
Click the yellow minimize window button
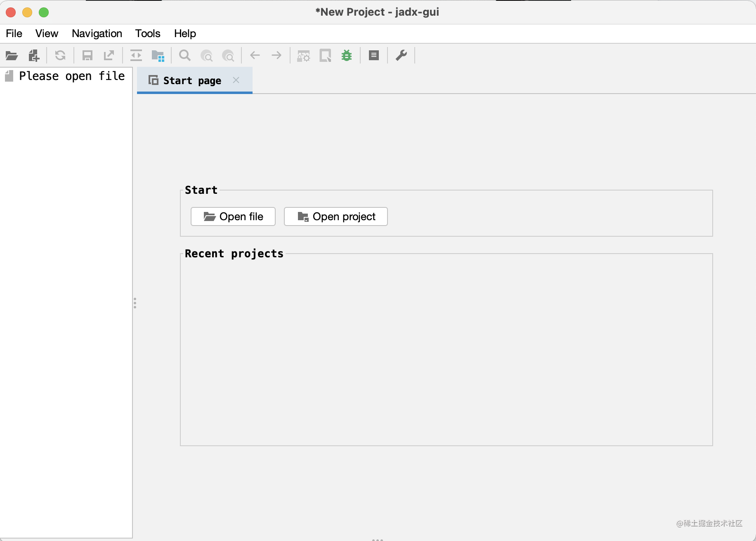click(x=27, y=12)
